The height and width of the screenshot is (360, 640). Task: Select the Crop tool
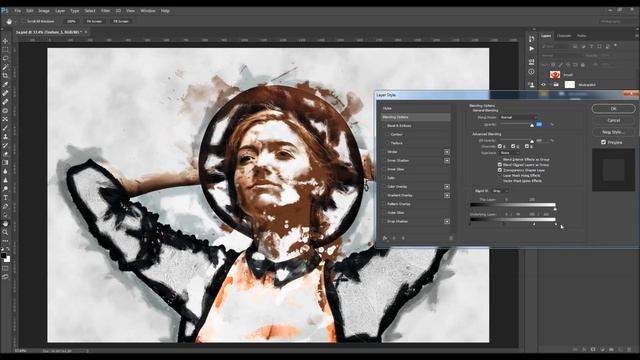[5, 76]
